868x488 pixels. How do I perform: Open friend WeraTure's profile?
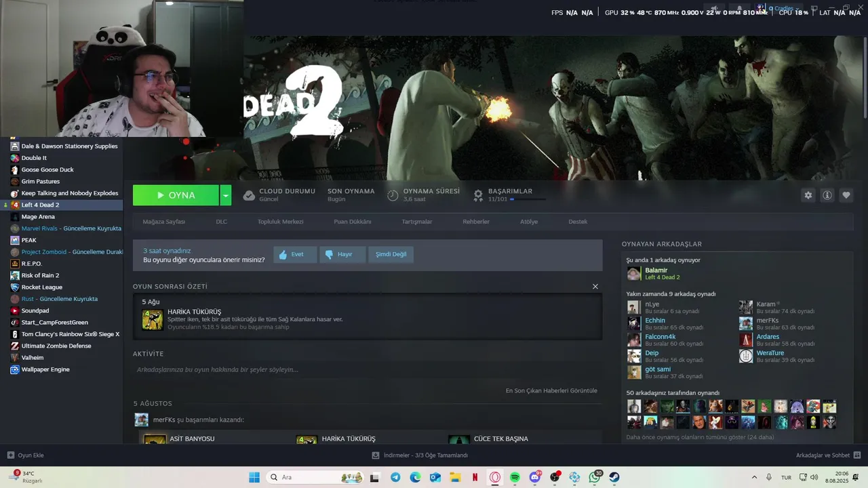770,353
